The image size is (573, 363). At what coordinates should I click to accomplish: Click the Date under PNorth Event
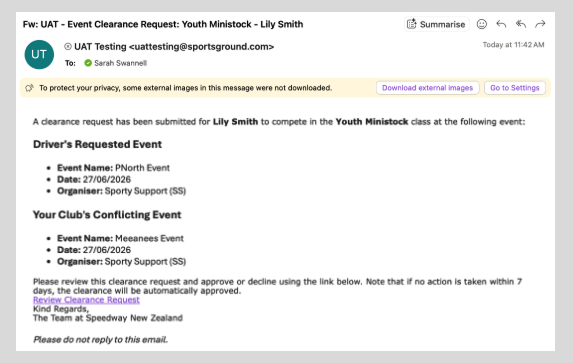[x=94, y=179]
